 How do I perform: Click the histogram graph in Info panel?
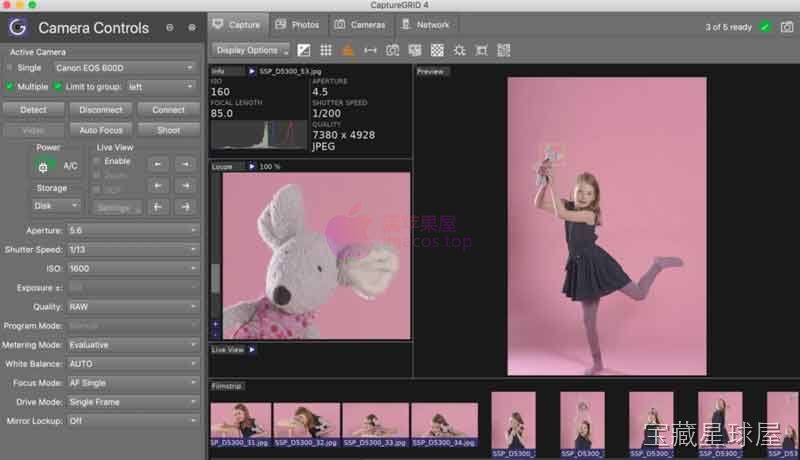point(259,135)
